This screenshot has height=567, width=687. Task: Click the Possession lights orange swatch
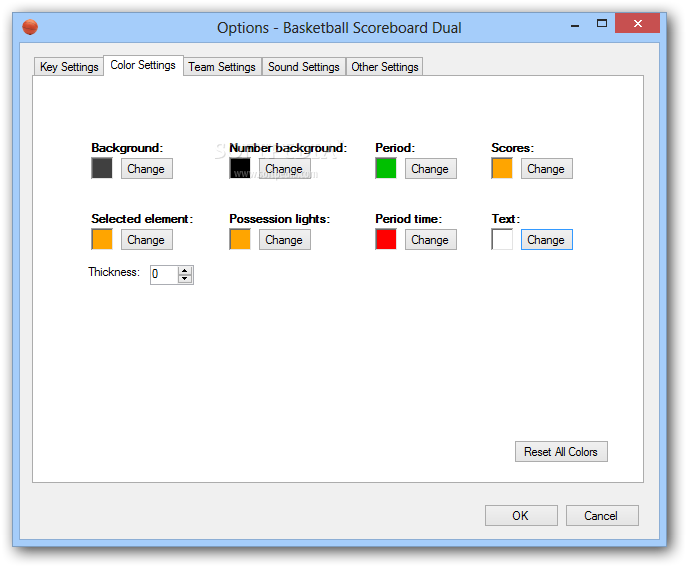pos(240,239)
